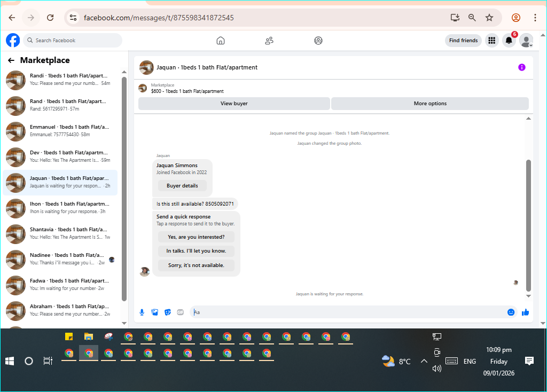Viewport: 547px width, 392px height.
Task: Go back in browser history
Action: pos(12,18)
